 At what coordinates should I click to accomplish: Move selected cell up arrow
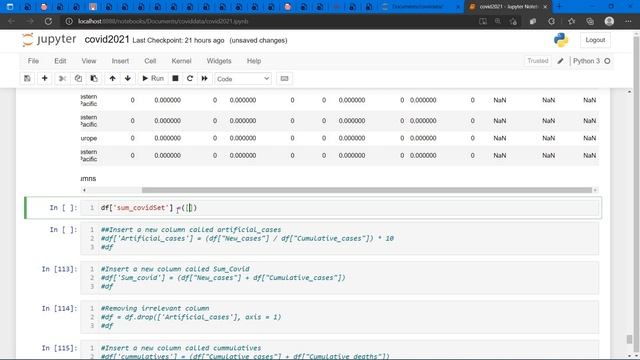pos(112,78)
